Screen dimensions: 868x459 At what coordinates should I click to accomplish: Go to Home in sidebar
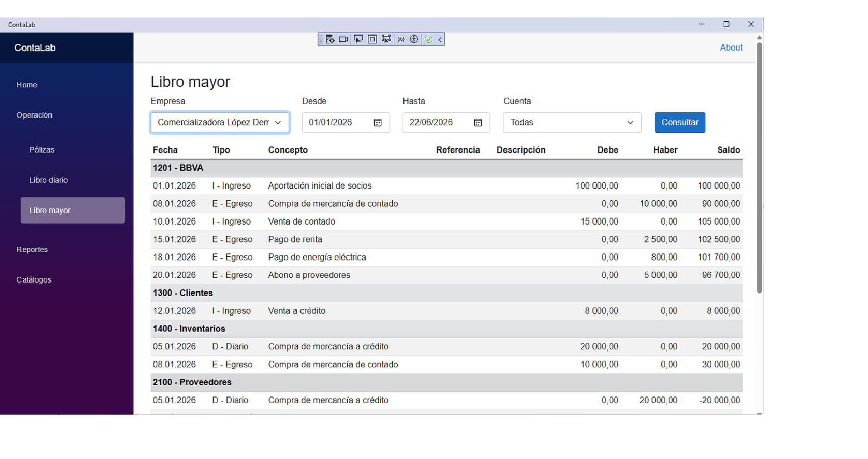[x=27, y=85]
